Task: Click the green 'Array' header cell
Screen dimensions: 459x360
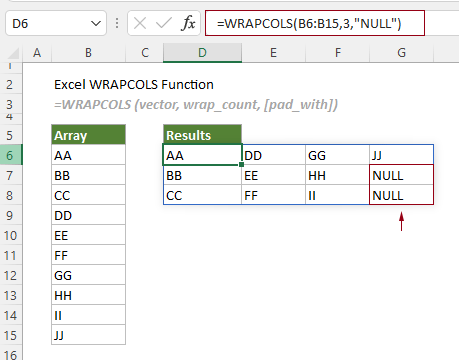Action: pyautogui.click(x=88, y=135)
